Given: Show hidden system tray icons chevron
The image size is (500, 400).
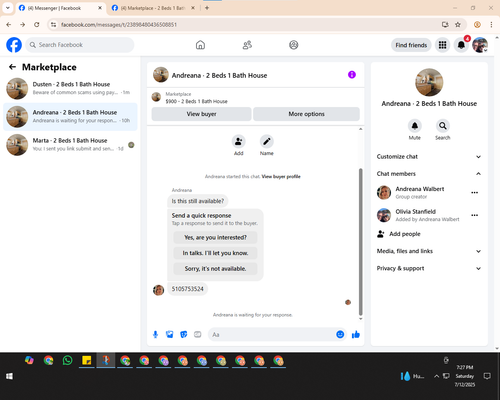Looking at the screenshot, I should (x=436, y=376).
